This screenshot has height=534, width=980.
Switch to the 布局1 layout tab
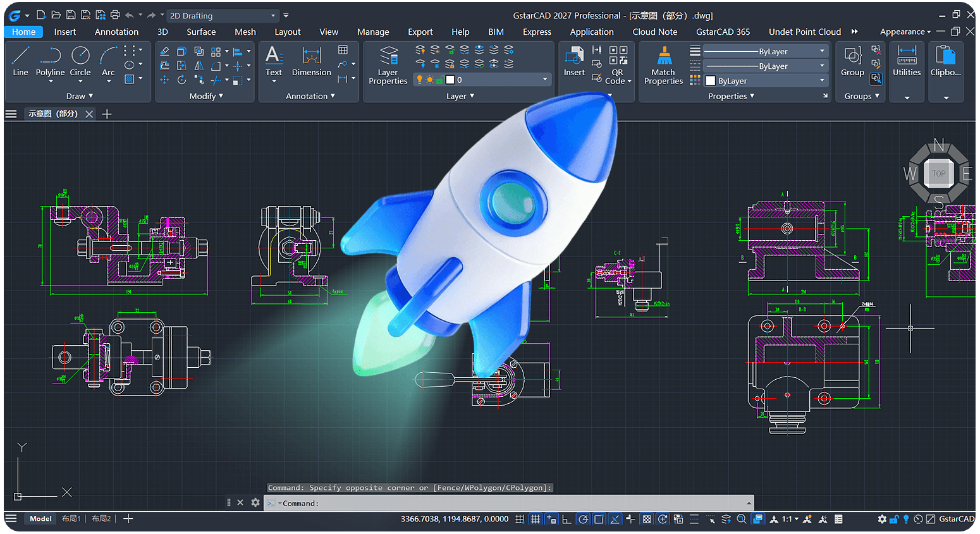[71, 519]
